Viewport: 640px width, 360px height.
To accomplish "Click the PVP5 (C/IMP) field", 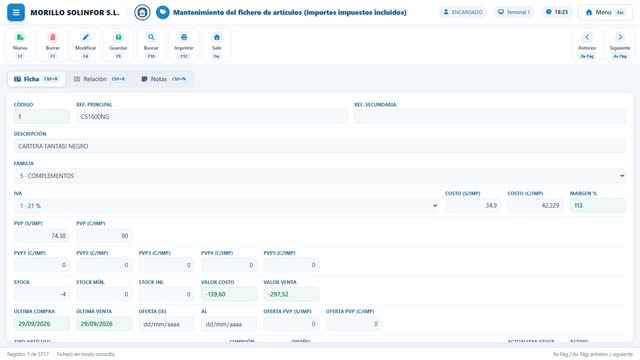I will (291, 265).
